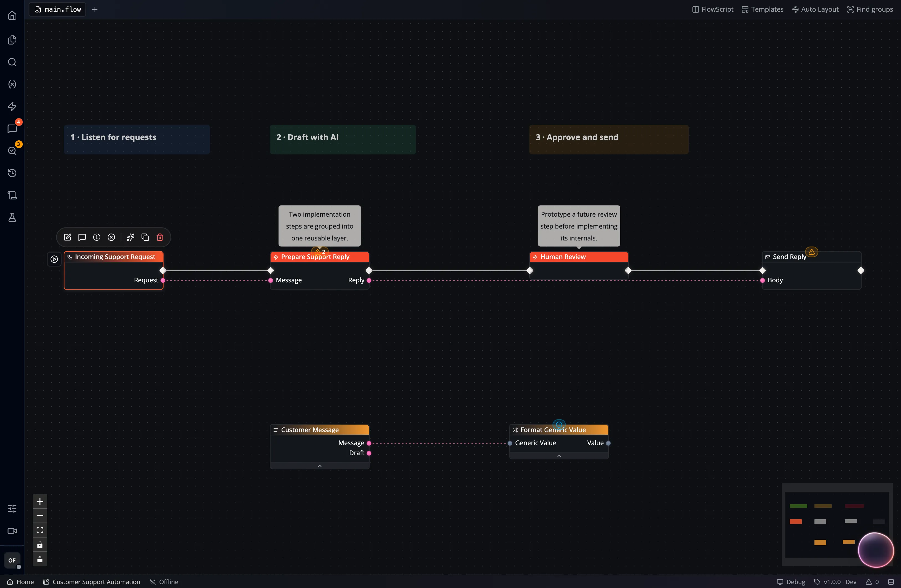This screenshot has width=901, height=588.
Task: Open Customer Support Automation project link
Action: [x=91, y=582]
